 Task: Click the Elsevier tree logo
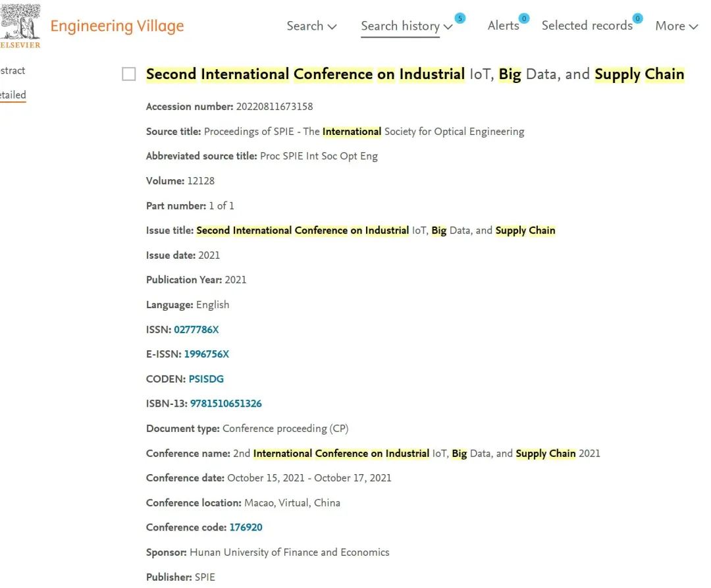20,26
